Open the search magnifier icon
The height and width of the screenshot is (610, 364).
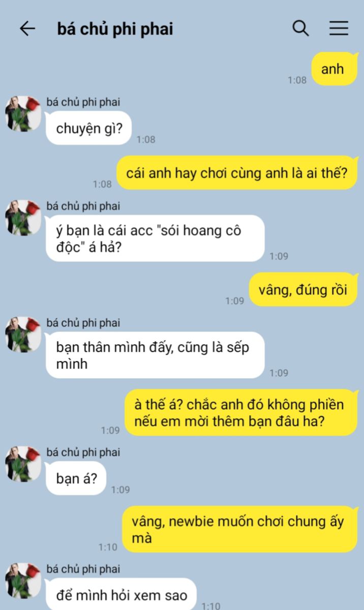click(301, 28)
